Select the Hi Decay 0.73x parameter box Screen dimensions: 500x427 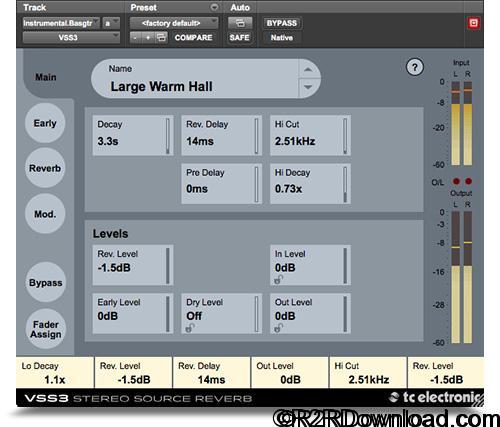(x=310, y=183)
